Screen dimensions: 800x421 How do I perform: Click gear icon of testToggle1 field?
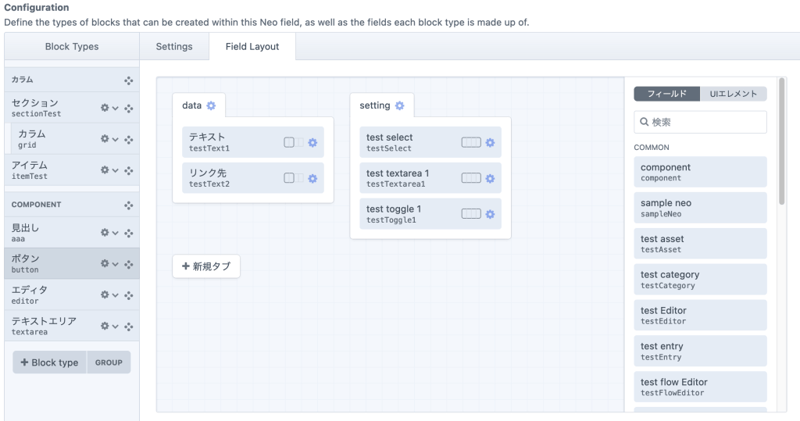coord(490,214)
